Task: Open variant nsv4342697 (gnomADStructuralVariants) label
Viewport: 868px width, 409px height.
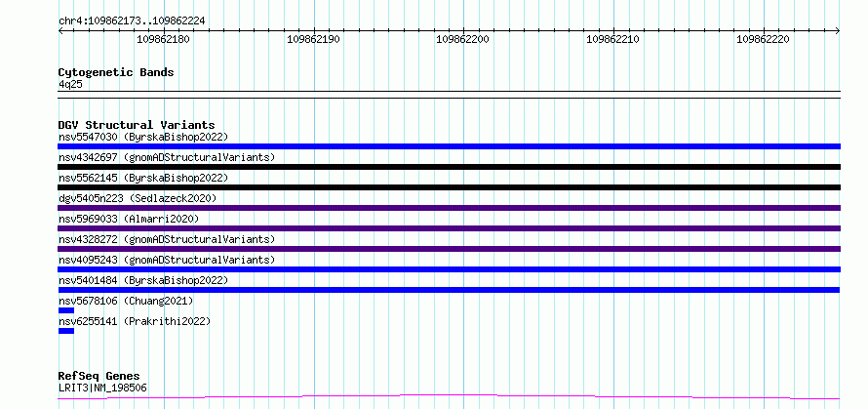Action: tap(167, 157)
